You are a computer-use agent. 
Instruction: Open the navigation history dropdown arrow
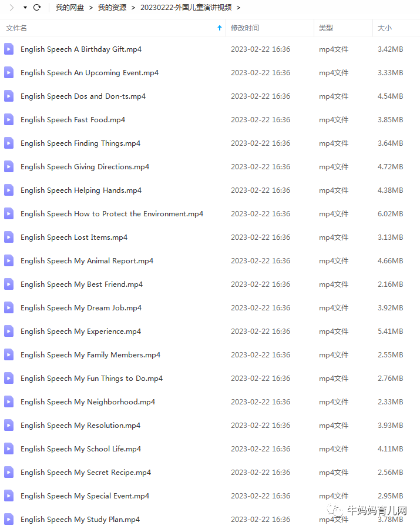pos(25,8)
